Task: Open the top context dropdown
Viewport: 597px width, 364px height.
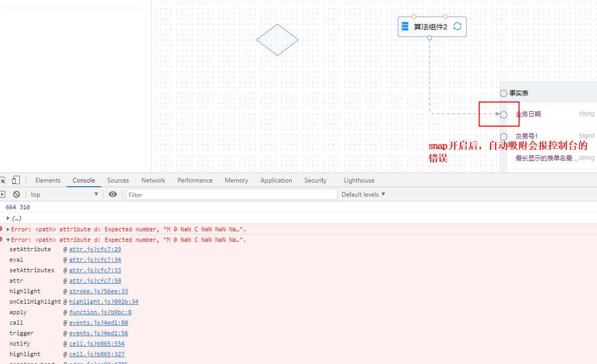Action: [65, 195]
